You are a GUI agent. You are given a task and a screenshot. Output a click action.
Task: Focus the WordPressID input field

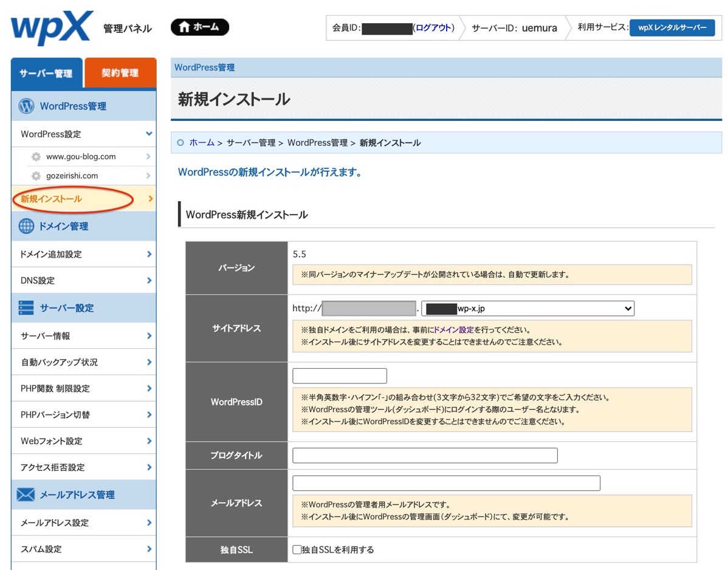[x=340, y=376]
